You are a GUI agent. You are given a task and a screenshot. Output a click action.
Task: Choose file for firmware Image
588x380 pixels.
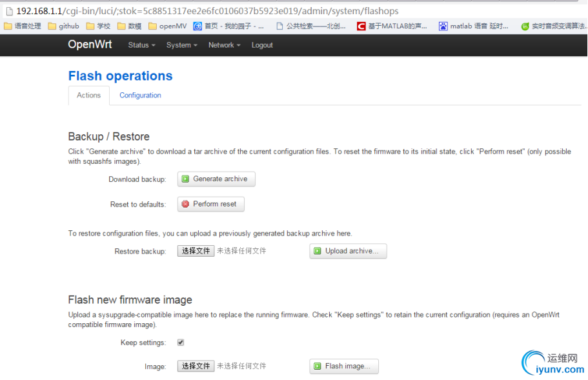coord(196,366)
